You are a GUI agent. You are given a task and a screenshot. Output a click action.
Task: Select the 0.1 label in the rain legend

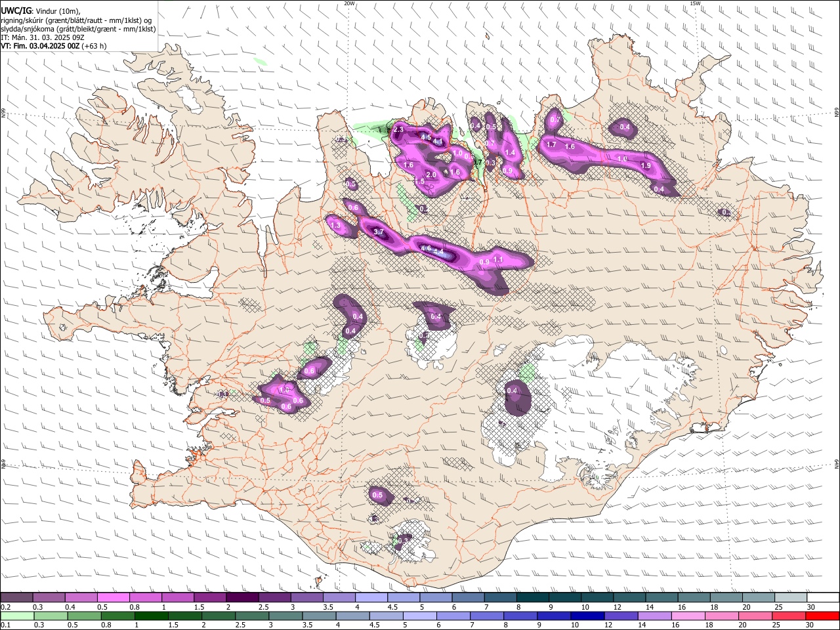[6, 625]
